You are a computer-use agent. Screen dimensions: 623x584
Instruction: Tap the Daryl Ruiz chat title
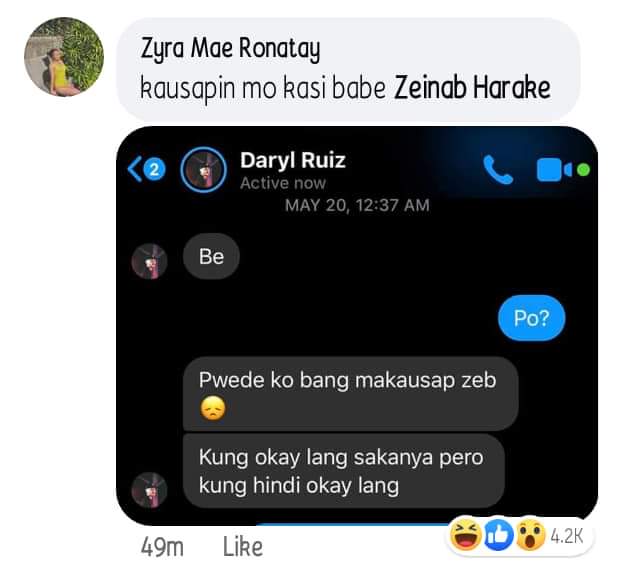point(293,160)
